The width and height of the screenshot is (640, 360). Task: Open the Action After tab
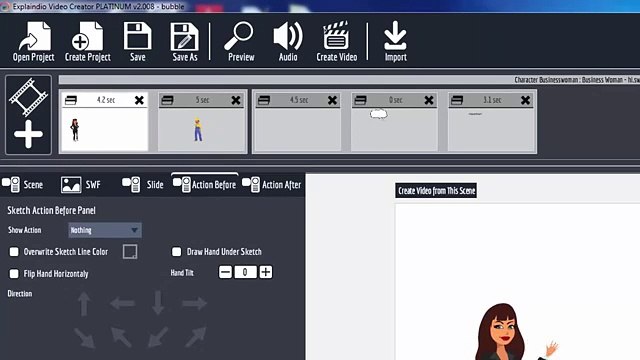tap(271, 184)
